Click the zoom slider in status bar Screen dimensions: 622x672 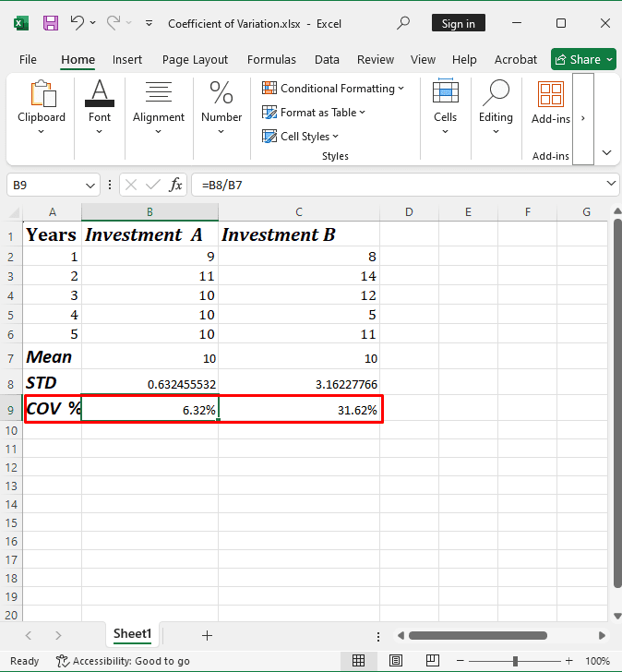(515, 661)
